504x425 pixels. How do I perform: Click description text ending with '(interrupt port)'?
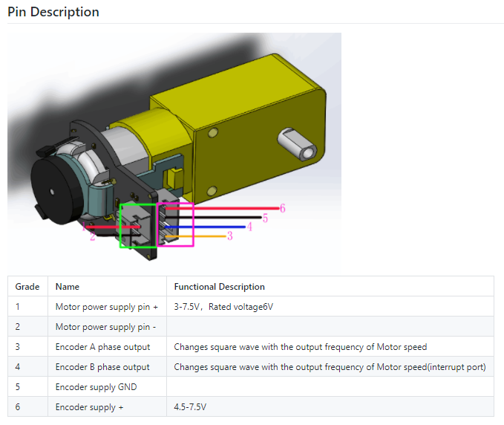tap(330, 367)
